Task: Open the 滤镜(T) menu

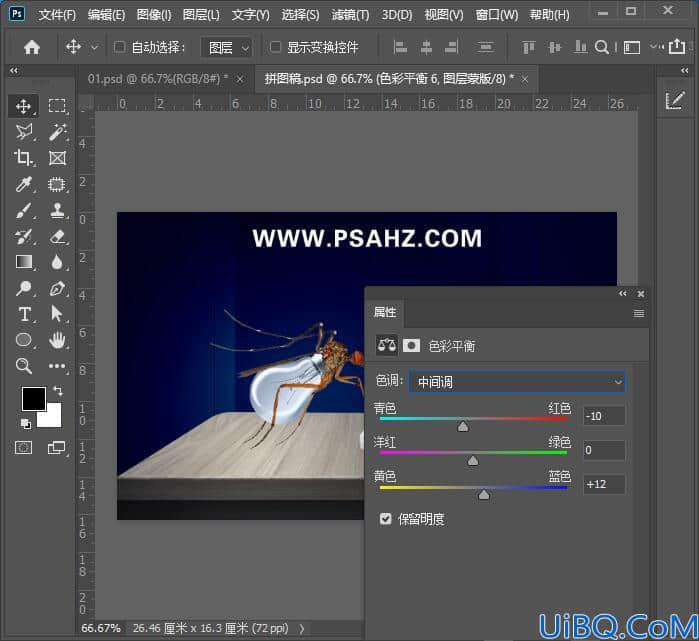Action: 350,15
